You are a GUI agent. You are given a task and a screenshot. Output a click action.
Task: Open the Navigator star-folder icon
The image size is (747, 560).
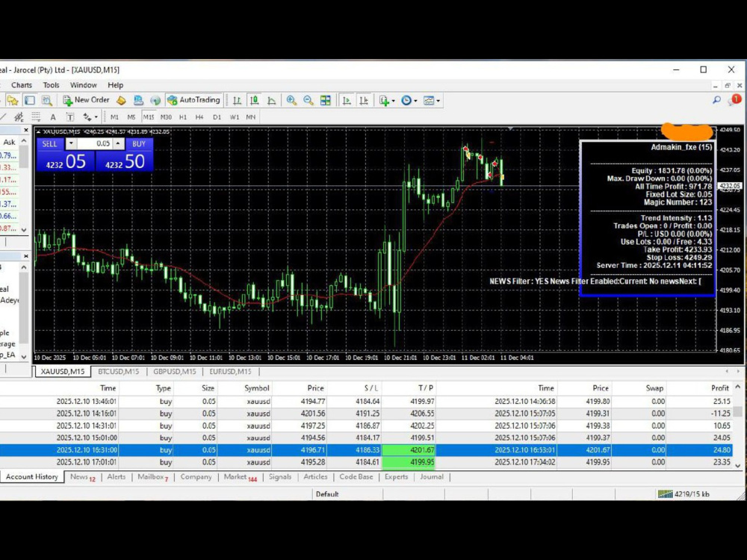click(13, 101)
